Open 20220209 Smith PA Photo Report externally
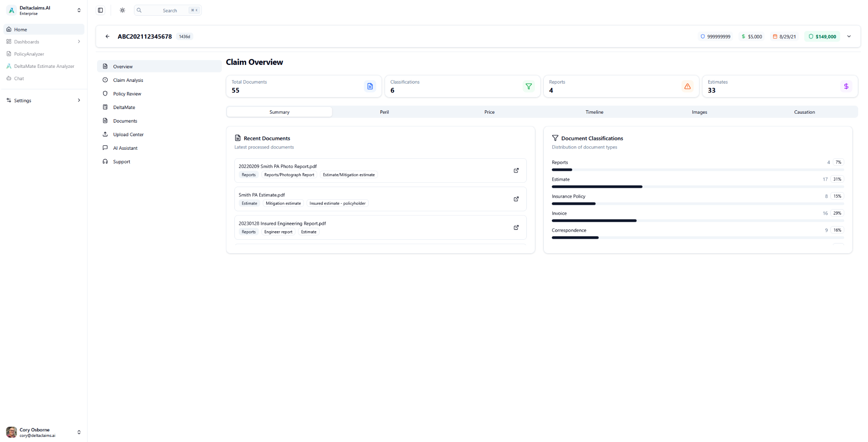The image size is (868, 442). pos(516,171)
